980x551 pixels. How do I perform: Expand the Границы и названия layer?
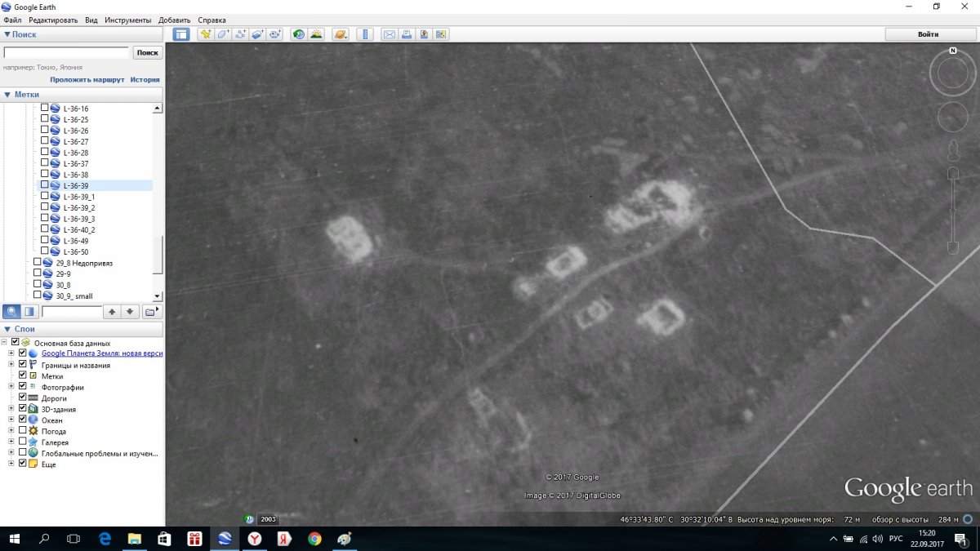pos(11,365)
